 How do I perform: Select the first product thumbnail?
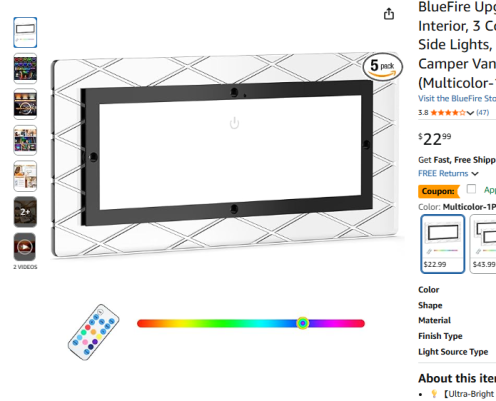[25, 33]
